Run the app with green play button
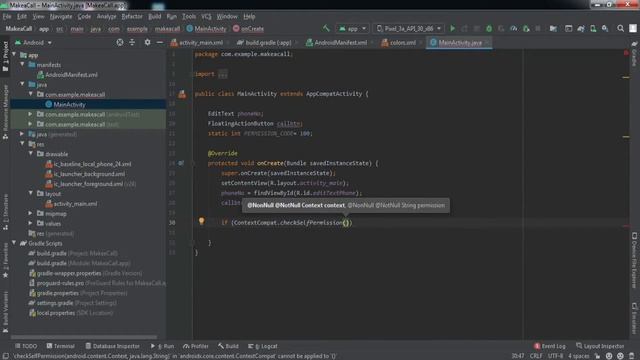Screen dimensions: 640x360 pyautogui.click(x=452, y=29)
